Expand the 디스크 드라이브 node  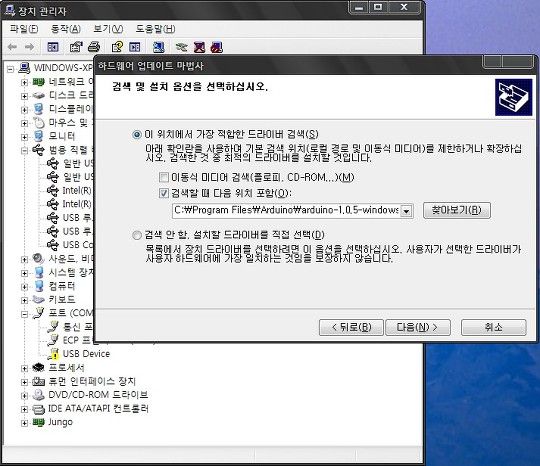click(x=24, y=96)
